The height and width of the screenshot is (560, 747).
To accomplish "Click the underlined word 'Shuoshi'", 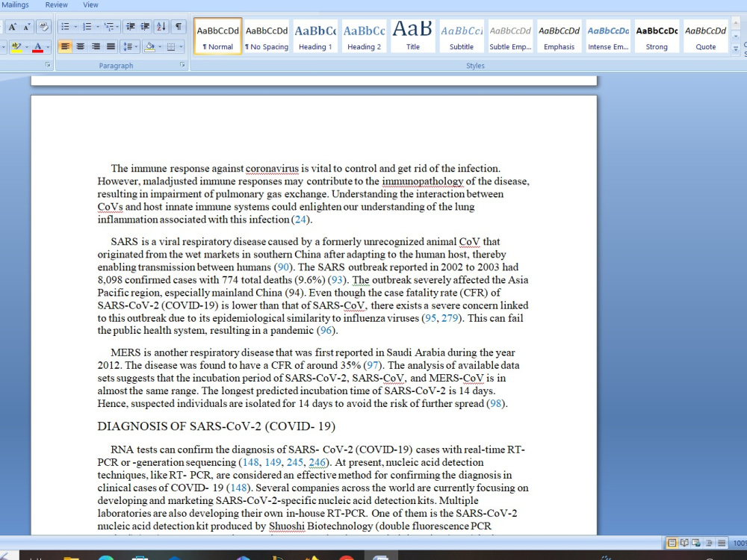I will coord(287,526).
